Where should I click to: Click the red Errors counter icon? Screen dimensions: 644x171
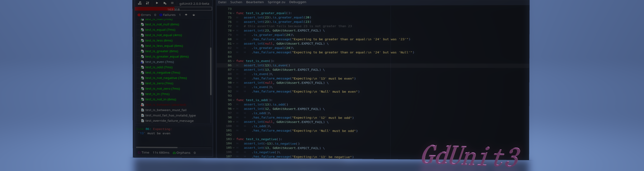(139, 15)
